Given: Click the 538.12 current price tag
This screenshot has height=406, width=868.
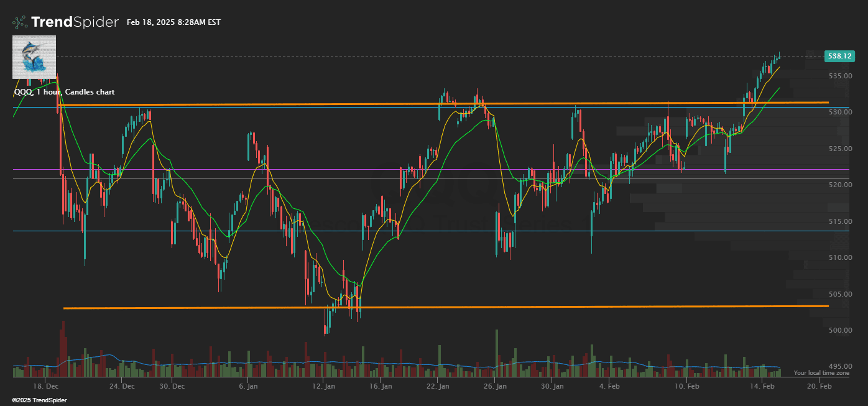Looking at the screenshot, I should pyautogui.click(x=838, y=56).
